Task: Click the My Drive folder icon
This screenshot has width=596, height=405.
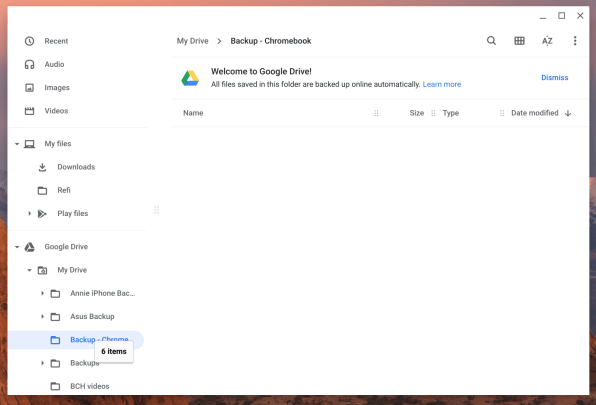Action: click(x=42, y=270)
